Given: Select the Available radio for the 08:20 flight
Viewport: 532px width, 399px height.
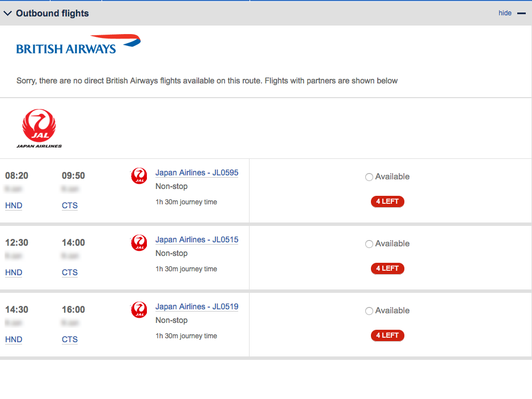Looking at the screenshot, I should click(x=369, y=177).
